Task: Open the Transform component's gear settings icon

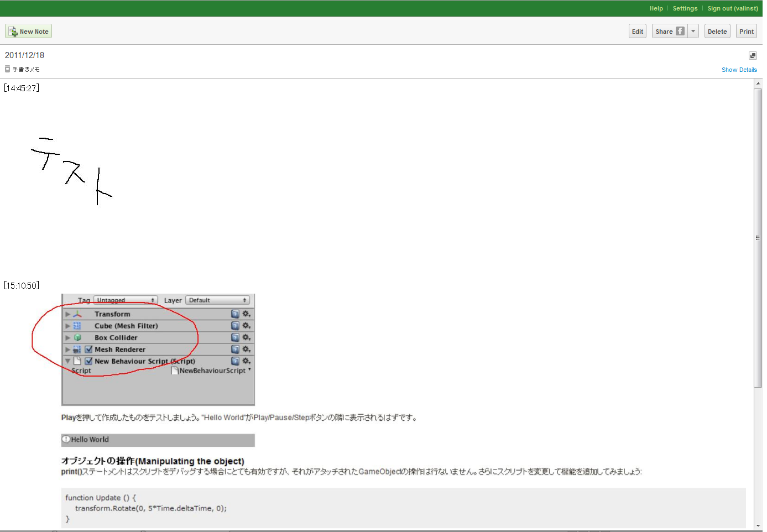Action: (246, 314)
